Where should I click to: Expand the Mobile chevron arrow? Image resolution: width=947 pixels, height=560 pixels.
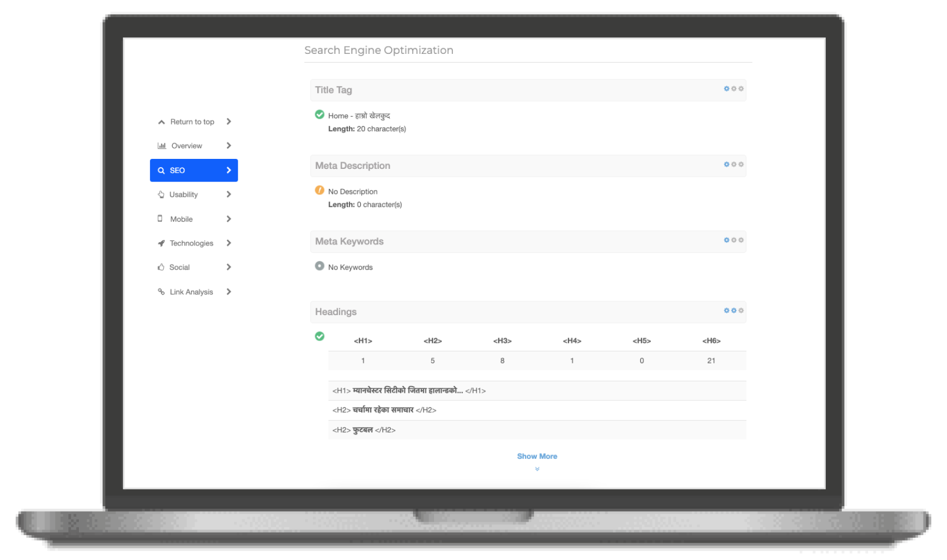228,219
